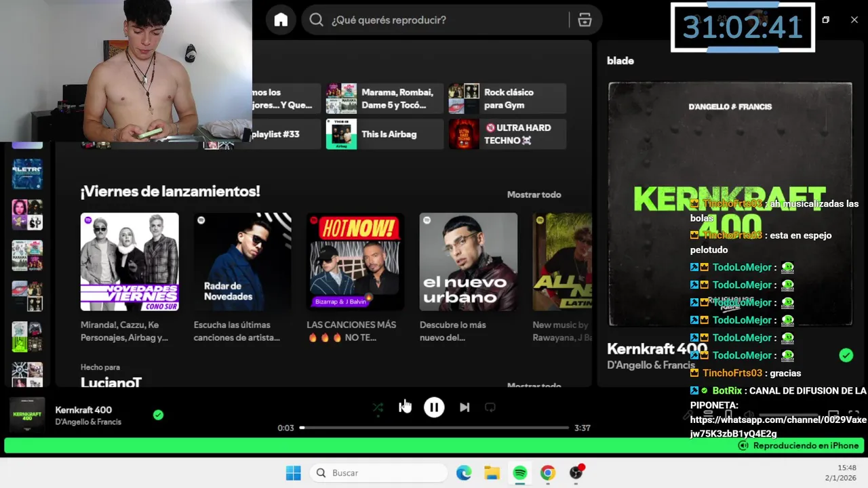Image resolution: width=868 pixels, height=488 pixels.
Task: Open File Explorer from the taskbar
Action: pos(492,472)
